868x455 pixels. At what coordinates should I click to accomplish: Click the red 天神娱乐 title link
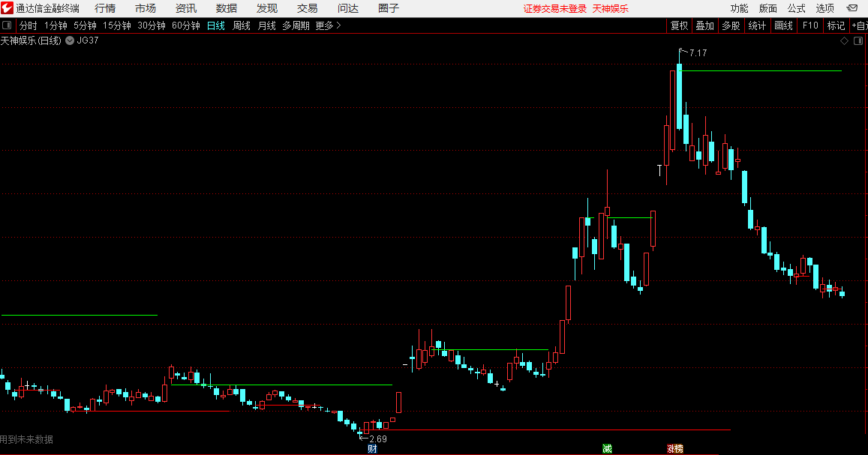611,9
